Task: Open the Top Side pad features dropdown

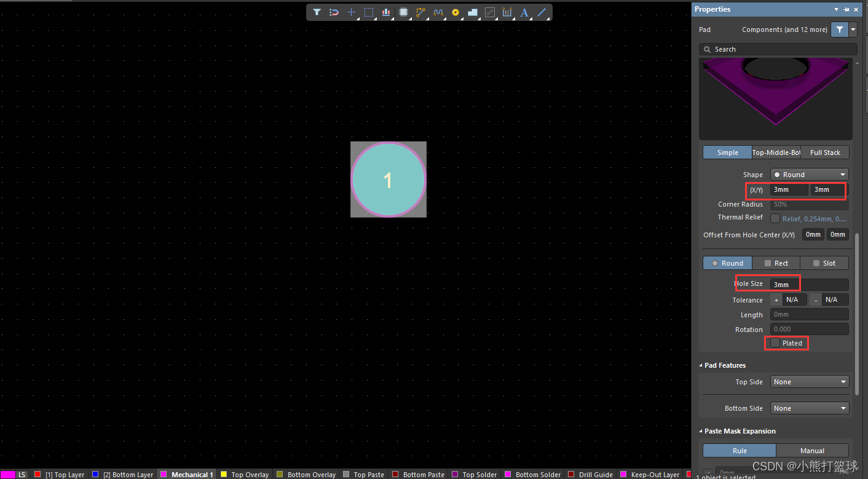Action: (x=809, y=381)
